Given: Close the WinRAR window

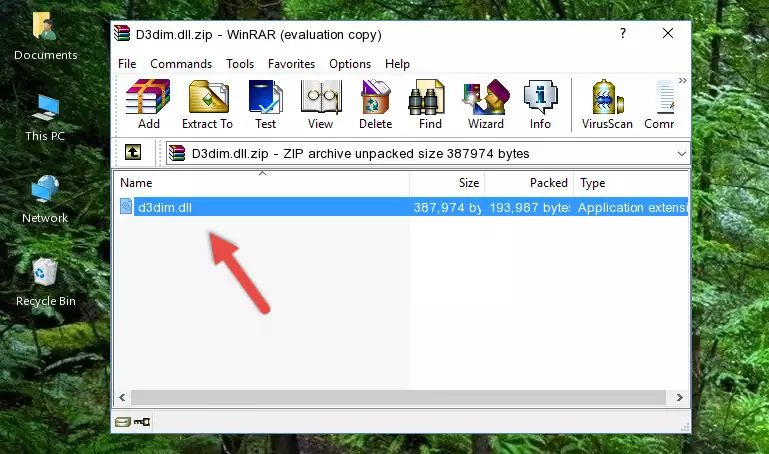Looking at the screenshot, I should (x=668, y=33).
